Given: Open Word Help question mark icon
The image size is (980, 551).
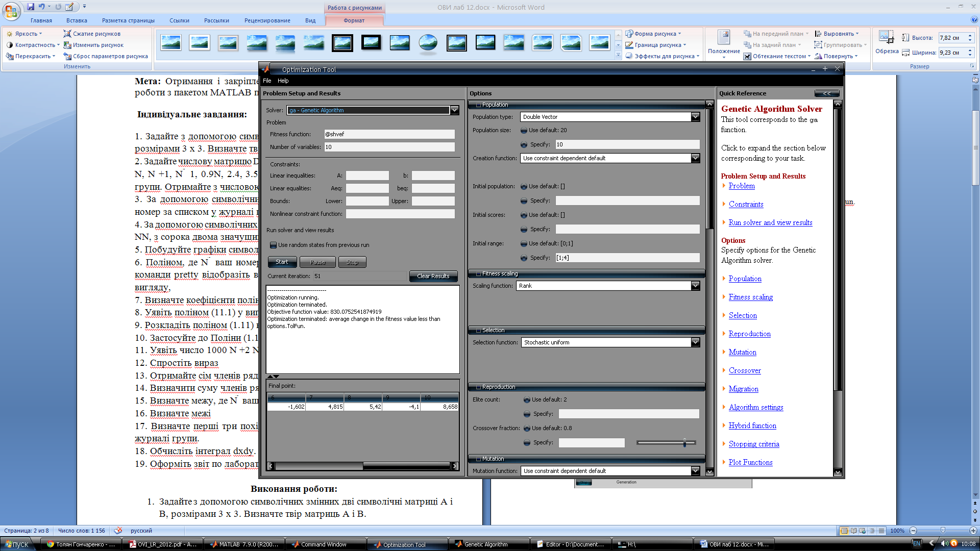Looking at the screenshot, I should pyautogui.click(x=974, y=20).
